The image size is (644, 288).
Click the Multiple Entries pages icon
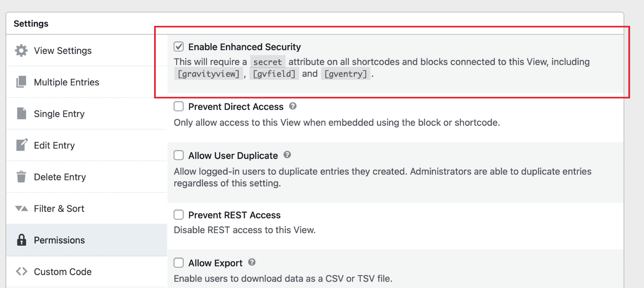(21, 82)
